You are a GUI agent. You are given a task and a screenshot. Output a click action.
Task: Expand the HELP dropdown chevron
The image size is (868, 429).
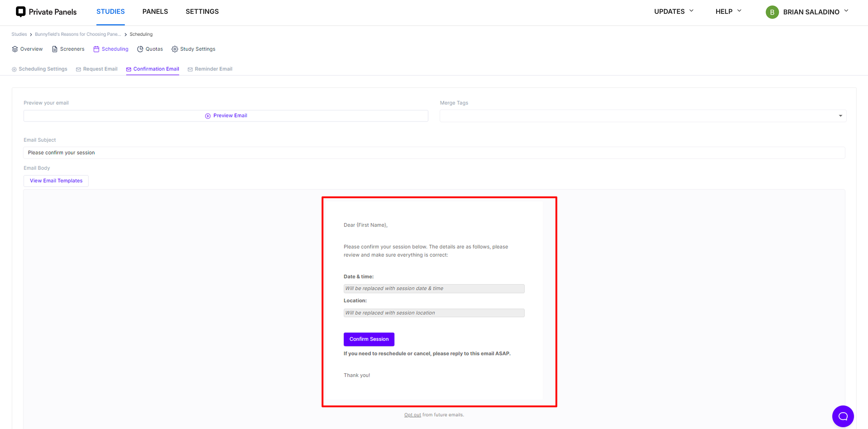(x=739, y=11)
